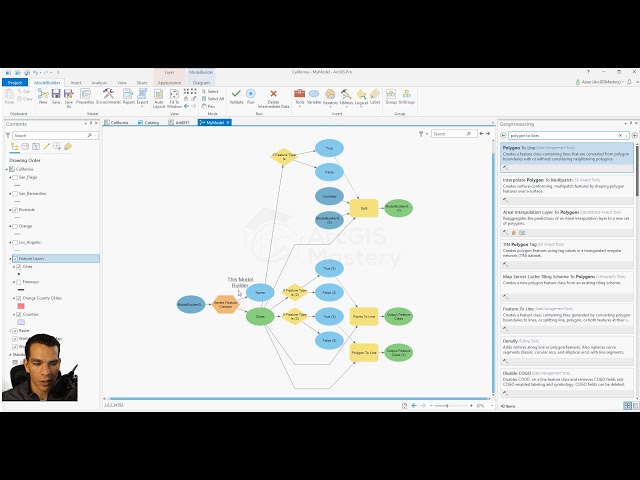Enable Los_Angeles layer visibility

click(x=15, y=242)
